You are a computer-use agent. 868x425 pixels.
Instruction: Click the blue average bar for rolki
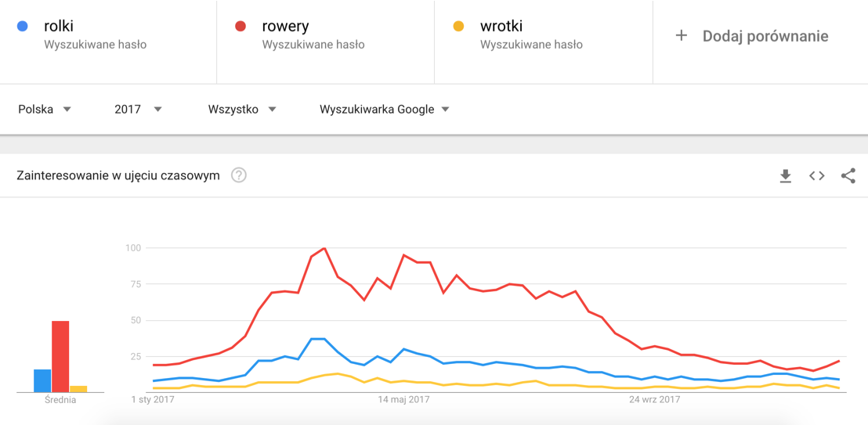click(x=42, y=380)
